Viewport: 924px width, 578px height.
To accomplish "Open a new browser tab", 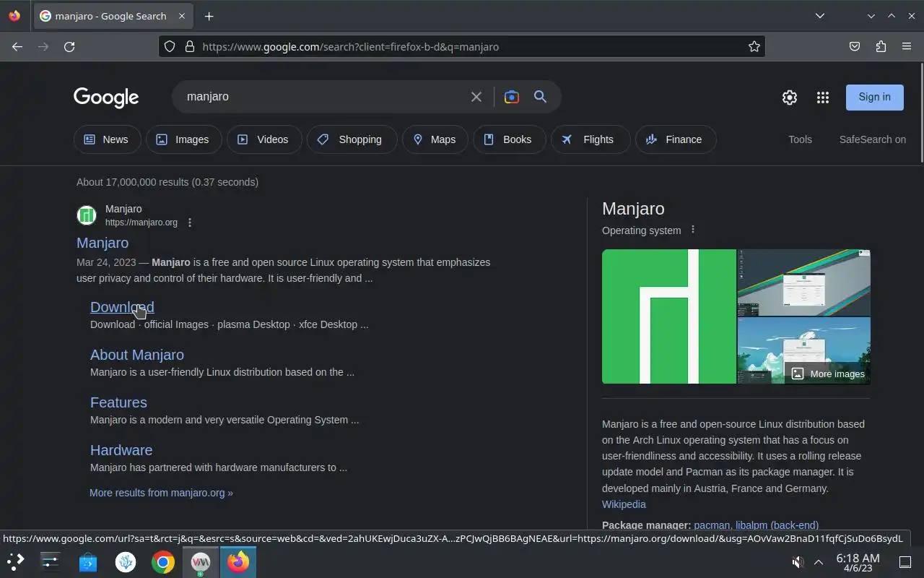I will [209, 16].
